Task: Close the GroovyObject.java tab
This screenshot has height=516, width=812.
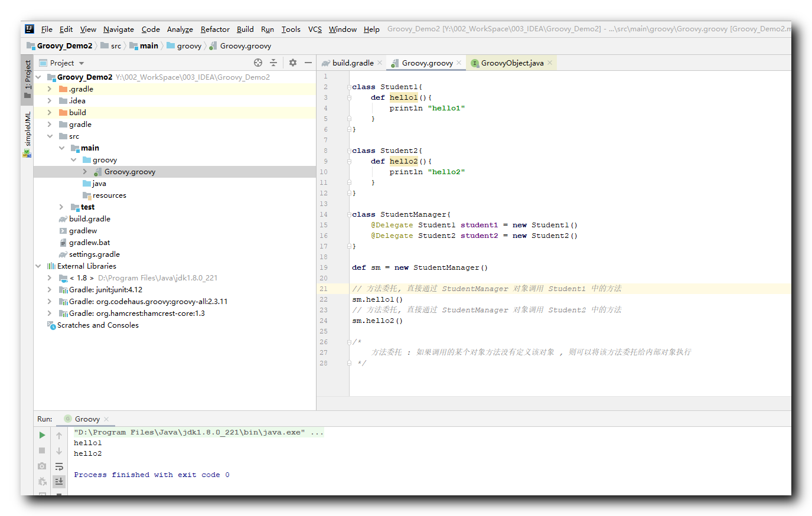Action: point(550,63)
